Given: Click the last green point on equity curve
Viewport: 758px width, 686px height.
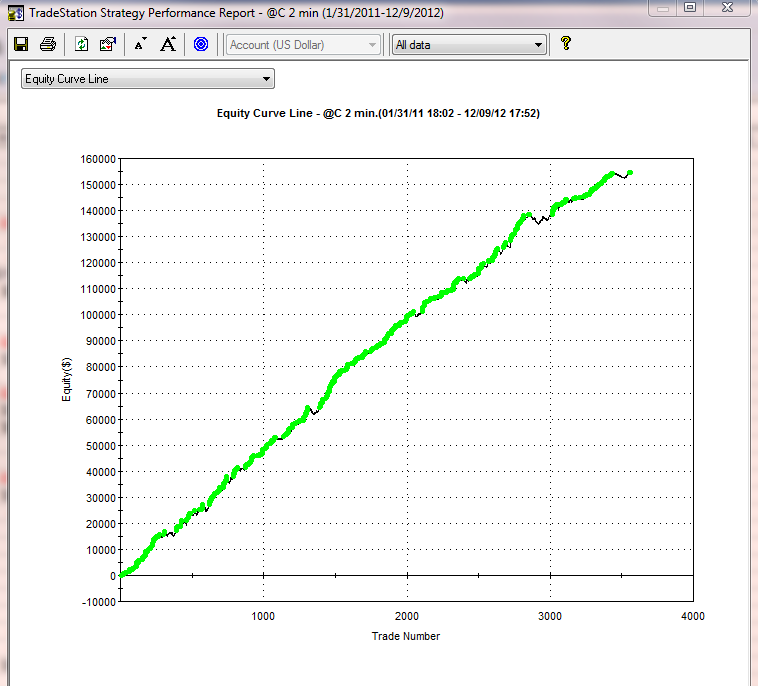Looking at the screenshot, I should [x=629, y=173].
